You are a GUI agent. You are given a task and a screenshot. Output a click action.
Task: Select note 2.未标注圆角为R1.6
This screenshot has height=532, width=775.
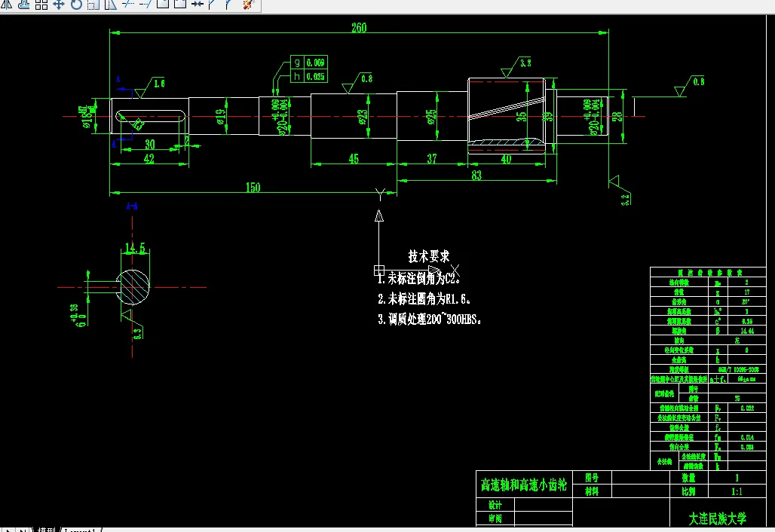tap(424, 299)
